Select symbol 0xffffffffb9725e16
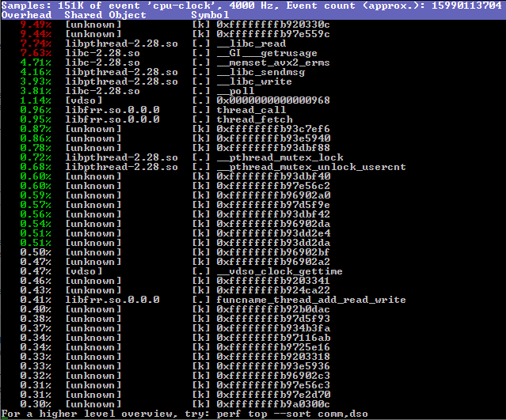The height and width of the screenshot is (420, 506). (273, 347)
